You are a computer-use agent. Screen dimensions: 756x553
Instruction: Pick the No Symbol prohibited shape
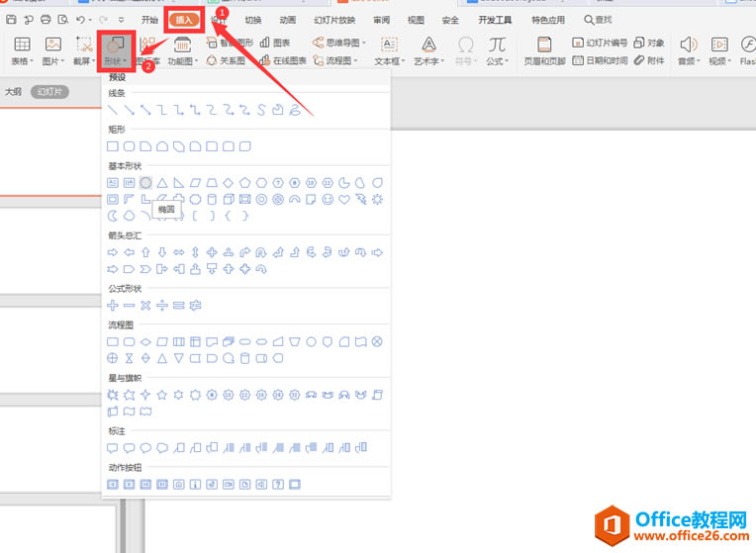pyautogui.click(x=278, y=199)
